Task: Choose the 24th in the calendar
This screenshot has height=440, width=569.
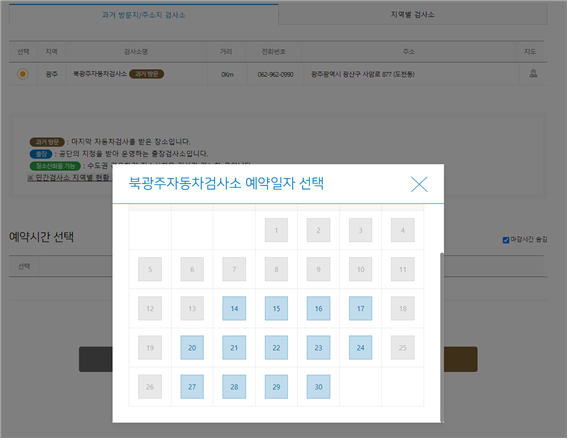Action: 361,349
